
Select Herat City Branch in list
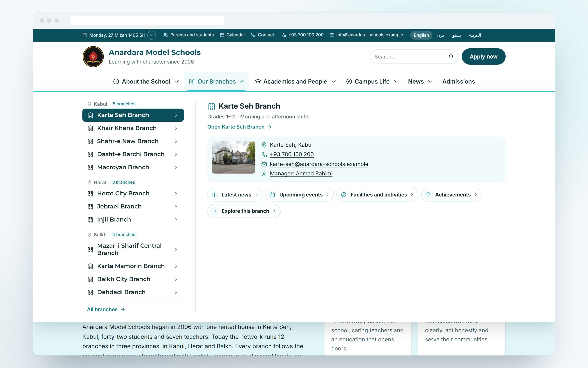click(x=133, y=194)
